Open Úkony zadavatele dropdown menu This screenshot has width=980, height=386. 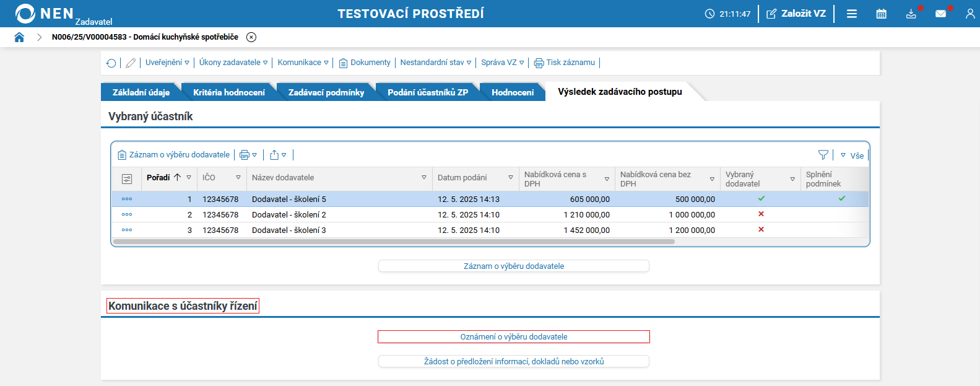[233, 63]
